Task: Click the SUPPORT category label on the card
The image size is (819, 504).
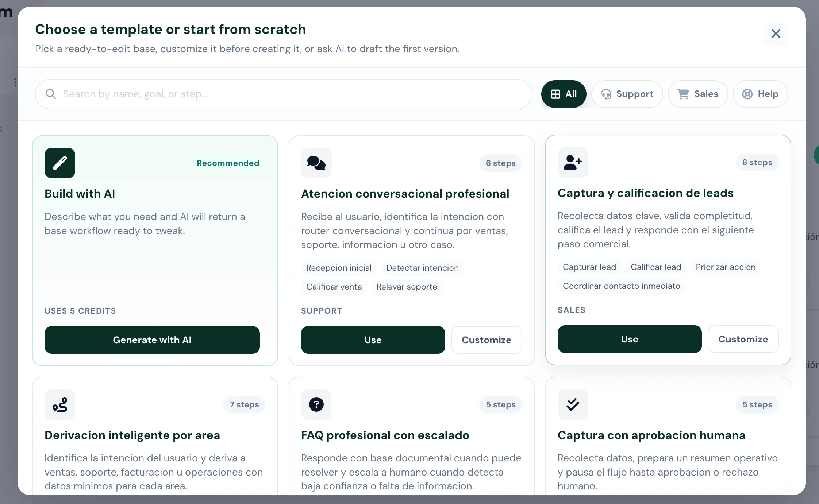Action: (x=322, y=311)
